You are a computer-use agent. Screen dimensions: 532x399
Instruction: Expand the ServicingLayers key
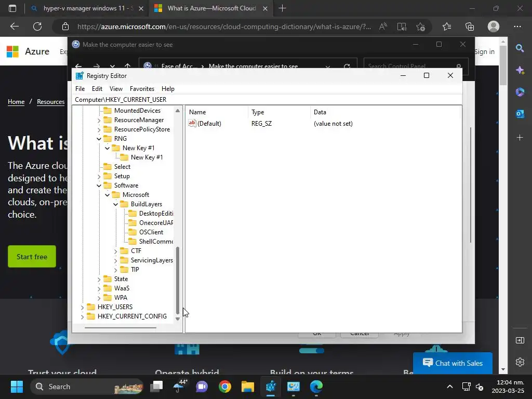115,261
